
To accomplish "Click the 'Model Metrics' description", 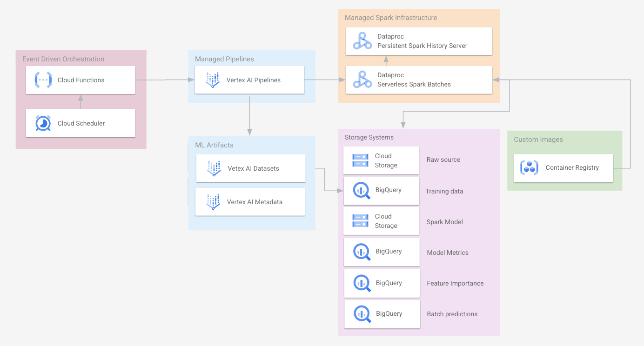I will 448,253.
